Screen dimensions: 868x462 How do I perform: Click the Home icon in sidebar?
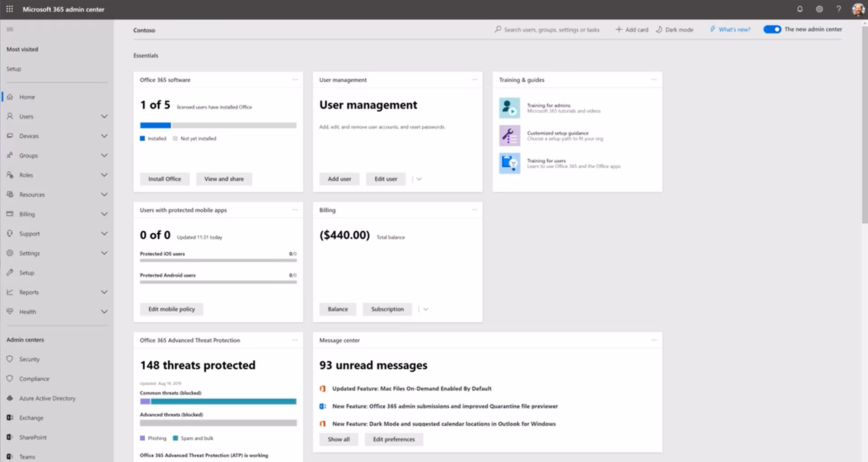10,97
